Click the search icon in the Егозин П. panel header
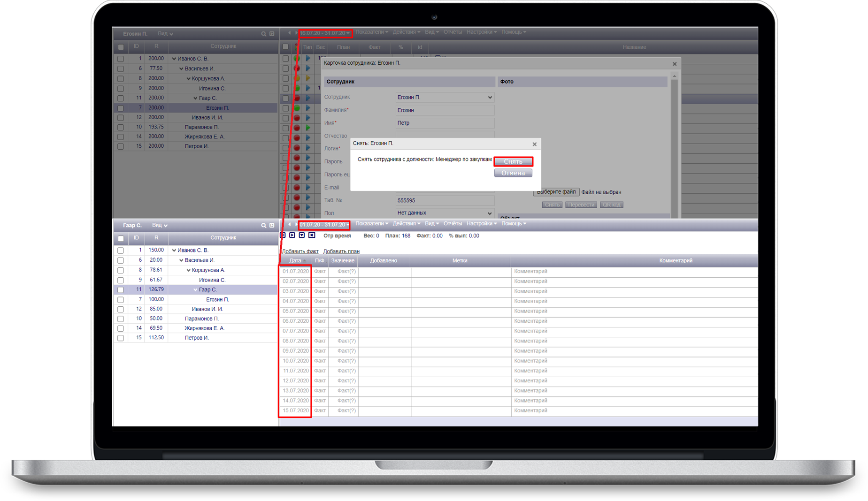868x501 pixels. [263, 34]
